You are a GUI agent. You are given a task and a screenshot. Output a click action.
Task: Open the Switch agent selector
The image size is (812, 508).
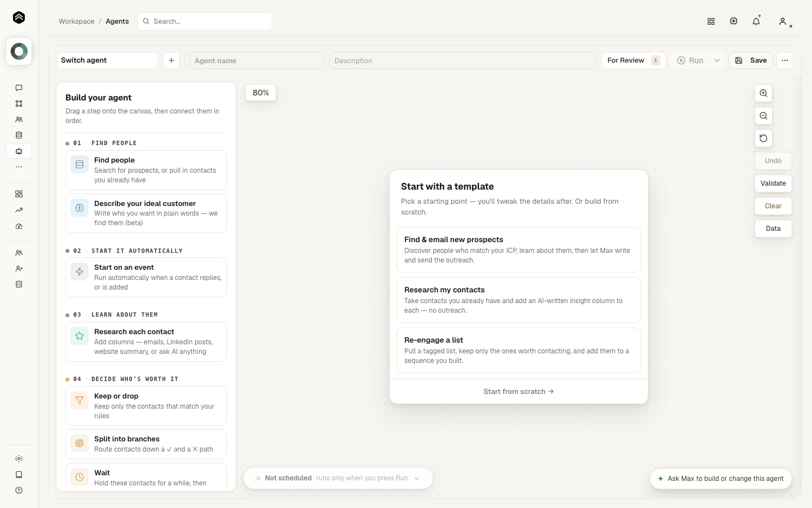click(108, 60)
